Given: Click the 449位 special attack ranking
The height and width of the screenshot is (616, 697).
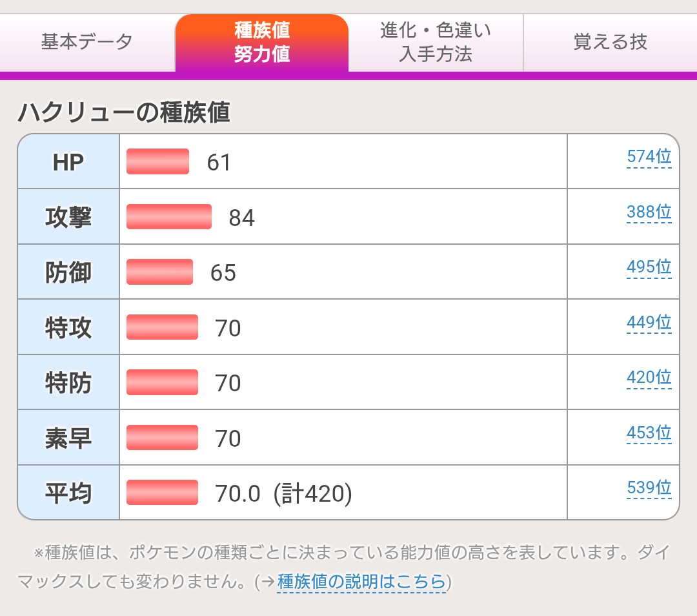Looking at the screenshot, I should [x=649, y=323].
